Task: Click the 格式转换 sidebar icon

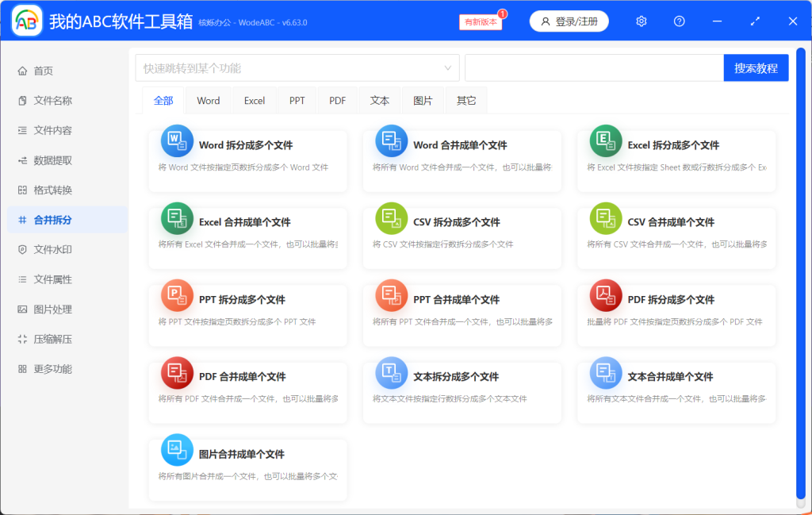Action: [x=22, y=190]
